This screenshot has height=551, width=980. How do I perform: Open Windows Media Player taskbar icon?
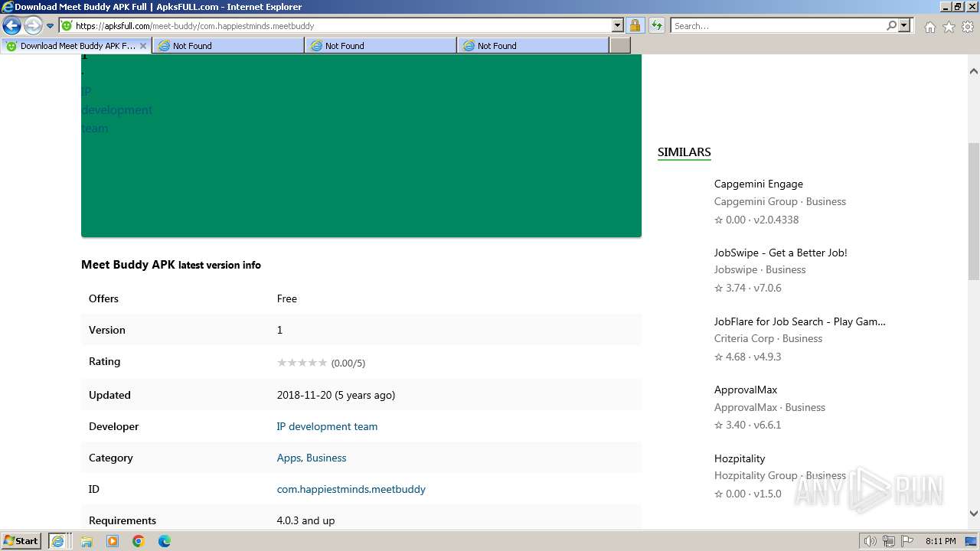click(113, 541)
